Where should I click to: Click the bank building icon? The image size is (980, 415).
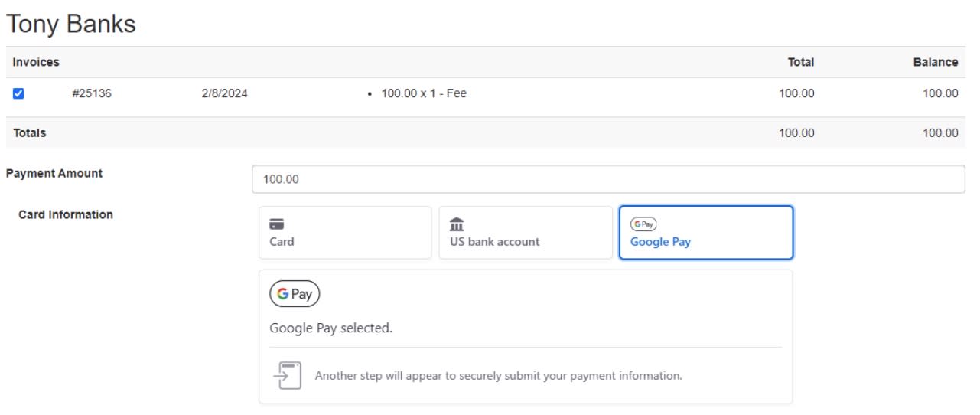point(457,224)
